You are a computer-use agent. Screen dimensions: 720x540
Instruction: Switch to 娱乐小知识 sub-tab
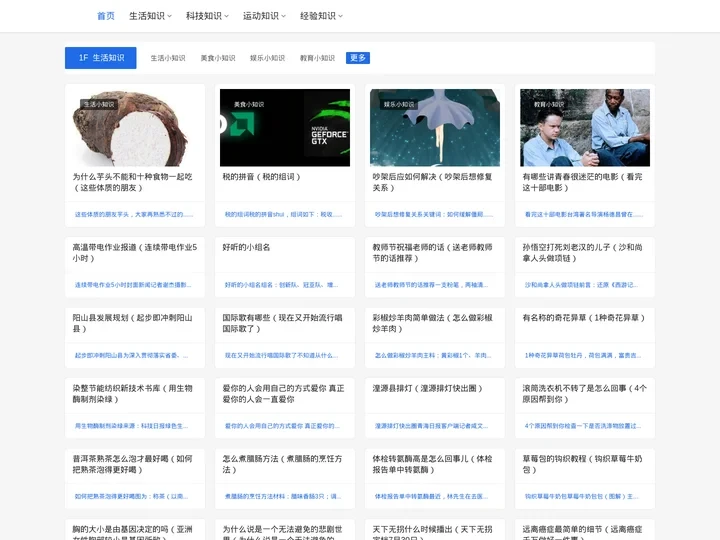coord(267,58)
